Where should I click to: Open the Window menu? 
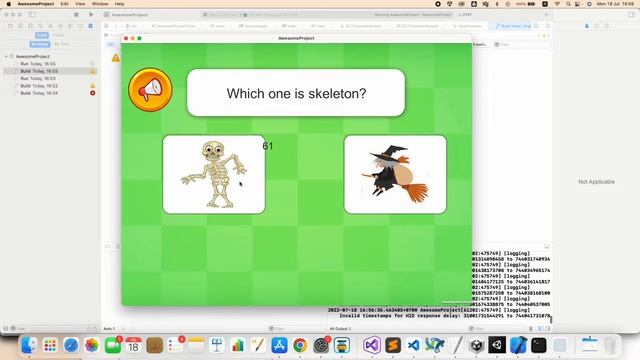(100, 4)
